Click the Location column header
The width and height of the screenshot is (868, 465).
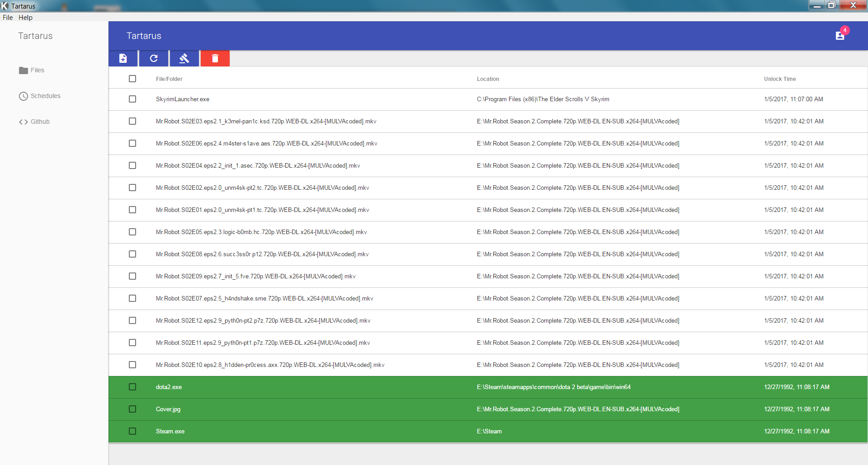(x=488, y=79)
